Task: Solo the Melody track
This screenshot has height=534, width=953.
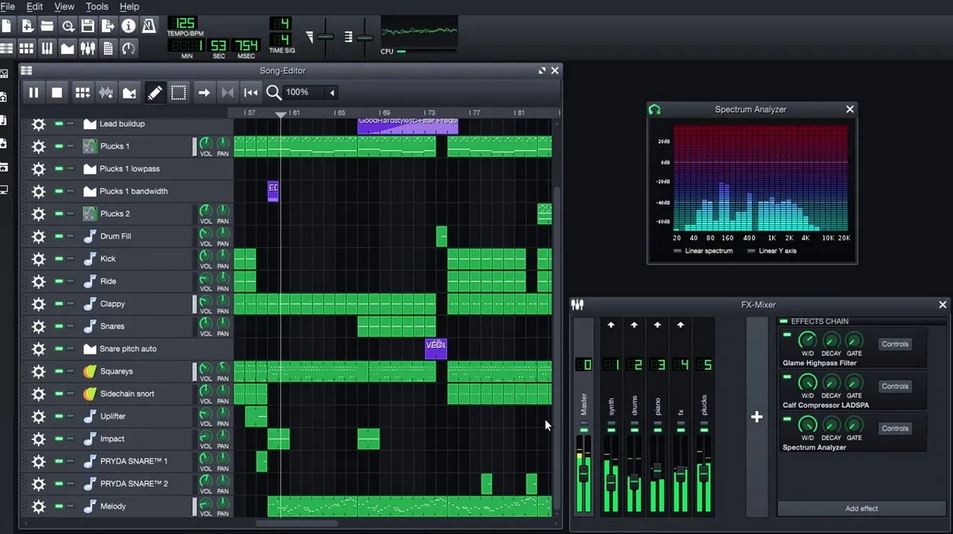Action: (x=71, y=506)
